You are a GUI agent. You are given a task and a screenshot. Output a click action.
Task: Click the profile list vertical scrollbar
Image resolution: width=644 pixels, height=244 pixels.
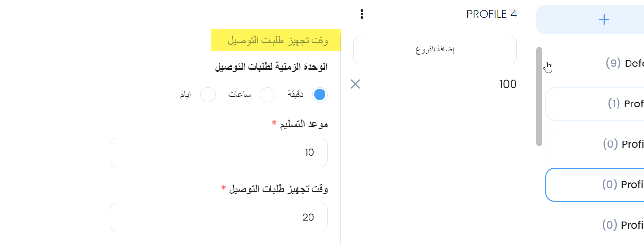(540, 96)
